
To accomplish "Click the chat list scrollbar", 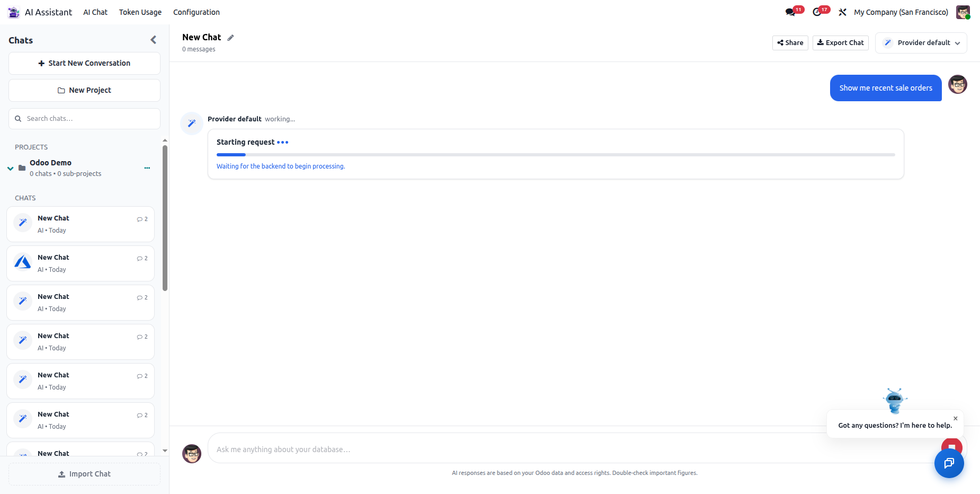I will click(165, 218).
